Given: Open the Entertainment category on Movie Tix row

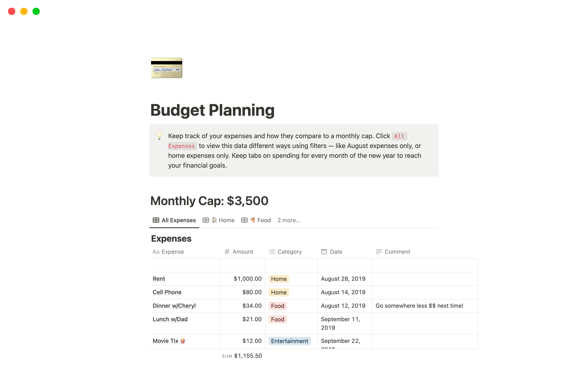Looking at the screenshot, I should click(x=289, y=341).
